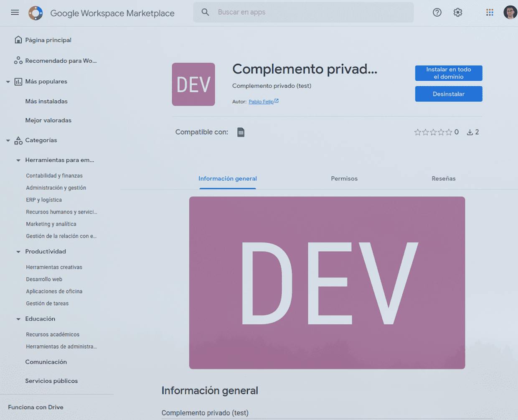Image resolution: width=518 pixels, height=420 pixels.
Task: Click the Google Workspace Marketplace logo
Action: 36,13
